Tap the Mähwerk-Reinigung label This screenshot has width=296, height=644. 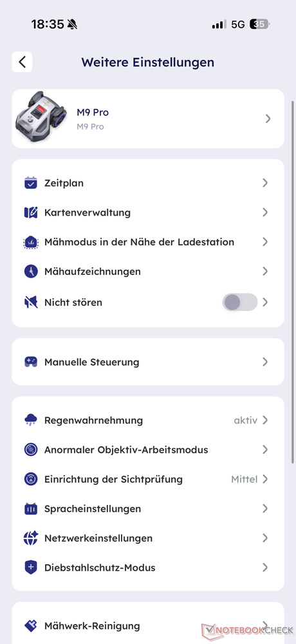point(92,626)
